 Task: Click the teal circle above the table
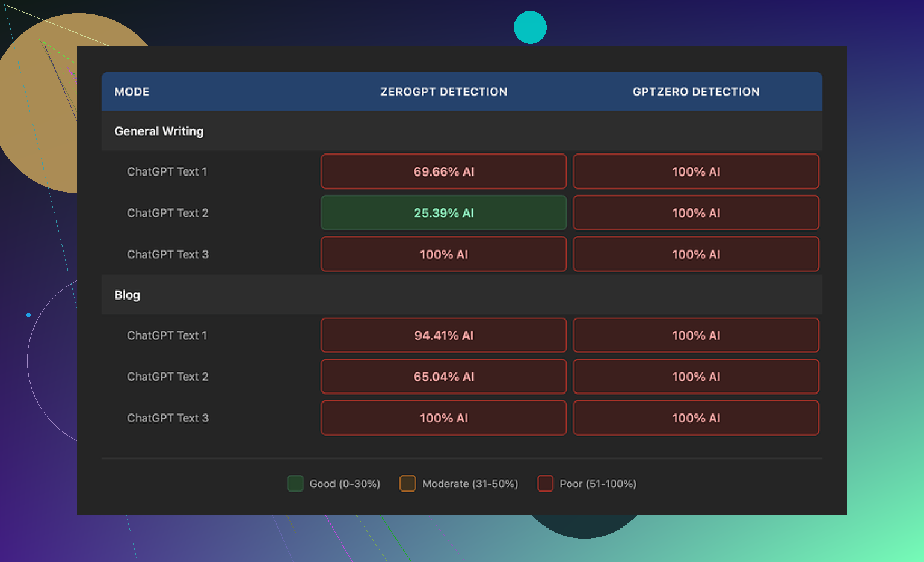pyautogui.click(x=530, y=28)
